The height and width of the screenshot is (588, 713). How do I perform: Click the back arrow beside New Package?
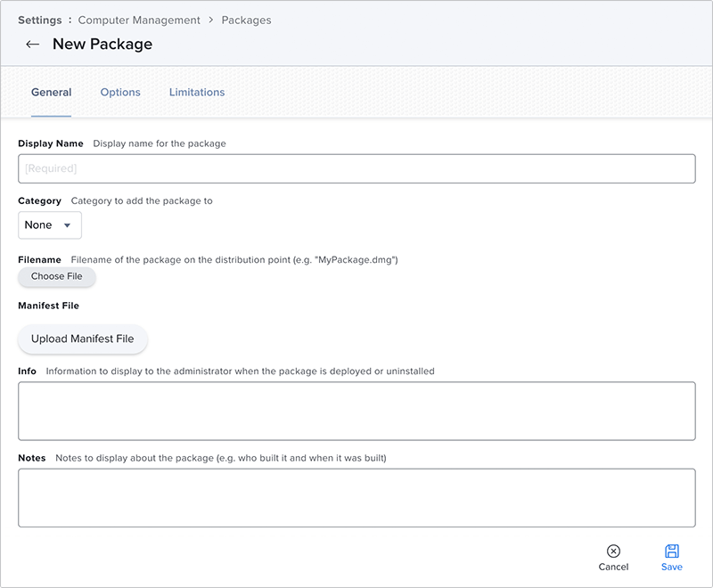tap(33, 45)
